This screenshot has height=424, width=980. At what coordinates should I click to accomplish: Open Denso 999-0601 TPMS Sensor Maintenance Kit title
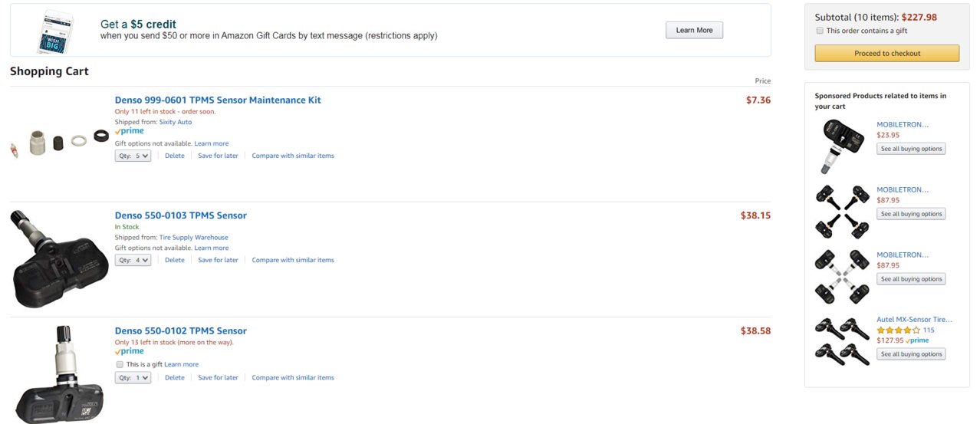(218, 100)
